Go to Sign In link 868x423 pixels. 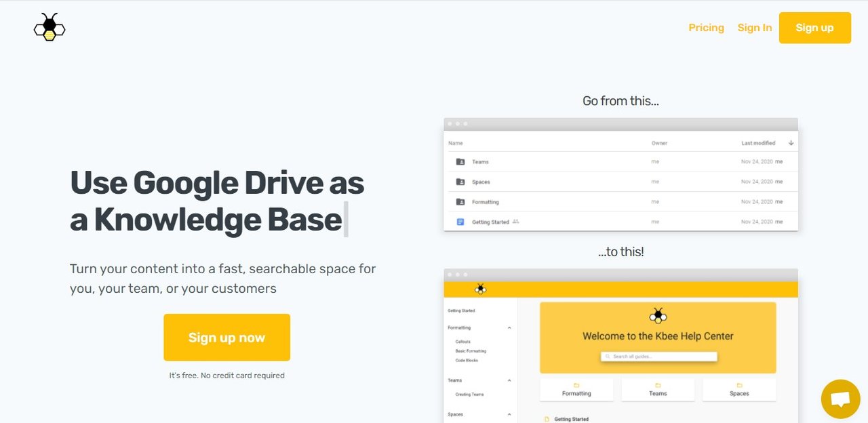(755, 28)
